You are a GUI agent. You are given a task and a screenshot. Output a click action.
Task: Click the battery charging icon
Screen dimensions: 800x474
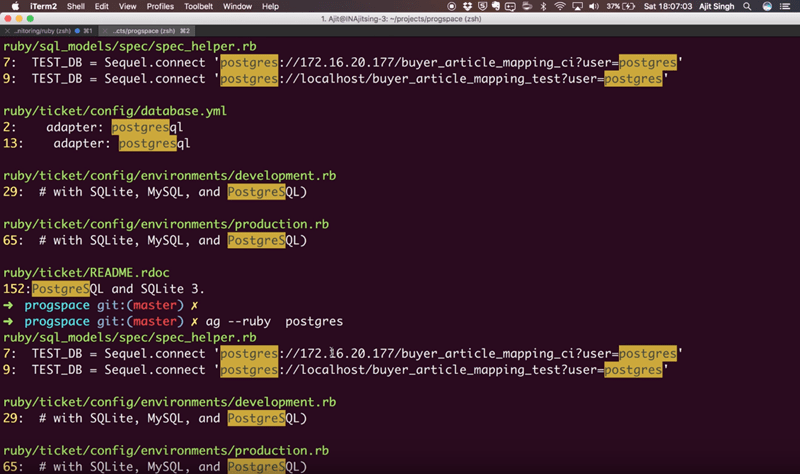click(629, 6)
